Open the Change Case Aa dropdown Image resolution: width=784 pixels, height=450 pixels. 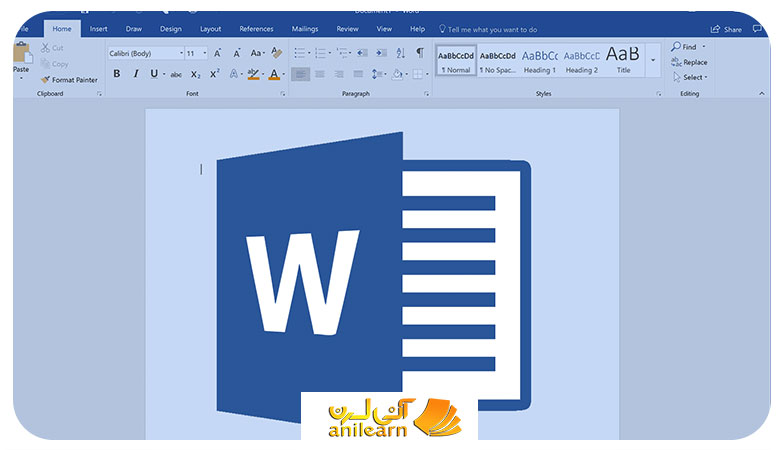pos(257,52)
